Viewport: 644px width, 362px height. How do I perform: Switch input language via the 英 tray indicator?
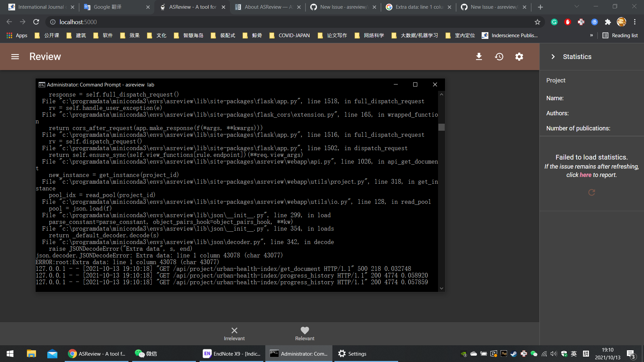(x=574, y=354)
